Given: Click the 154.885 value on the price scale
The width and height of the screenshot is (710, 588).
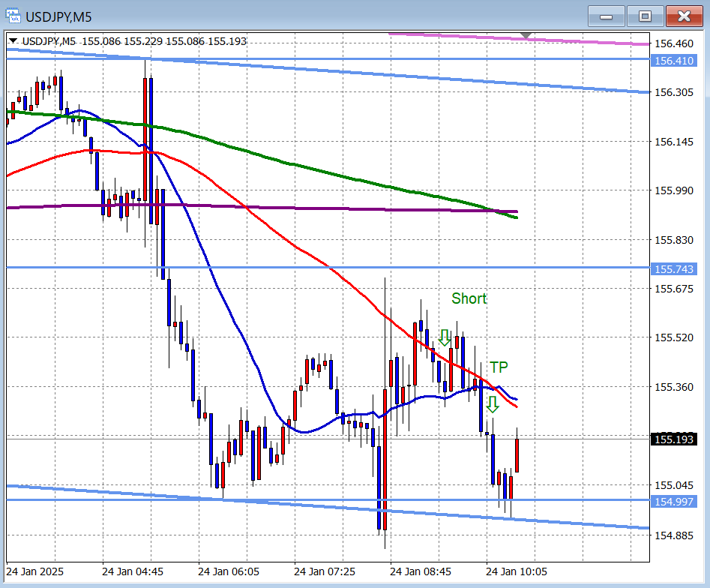Looking at the screenshot, I should tap(674, 535).
